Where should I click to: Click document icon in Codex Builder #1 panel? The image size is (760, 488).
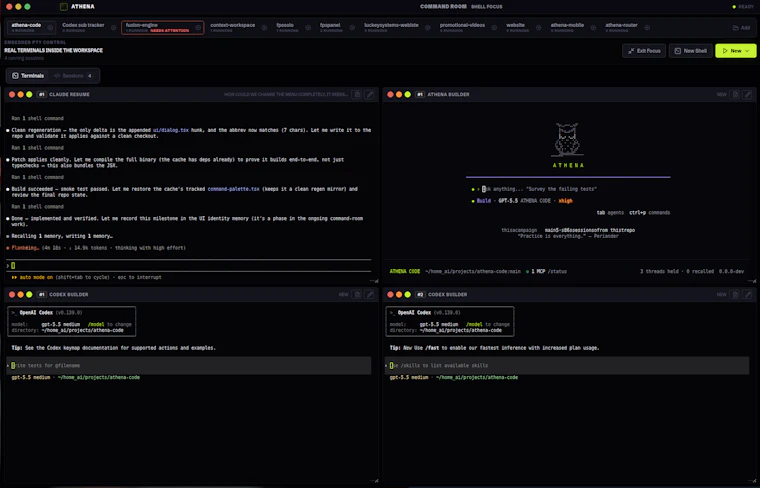(x=357, y=295)
